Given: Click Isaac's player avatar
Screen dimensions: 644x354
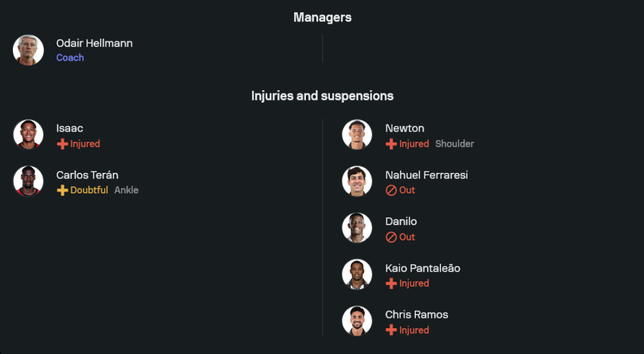Looking at the screenshot, I should click(28, 135).
